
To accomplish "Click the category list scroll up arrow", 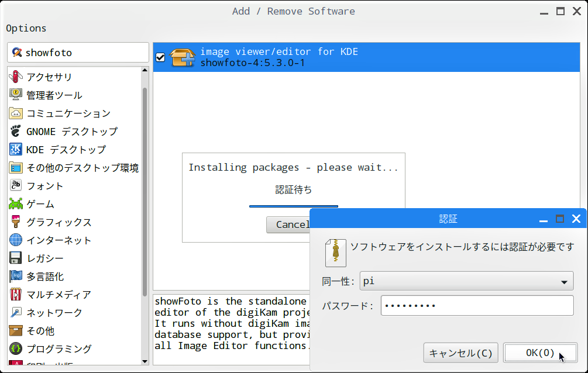I will point(145,70).
